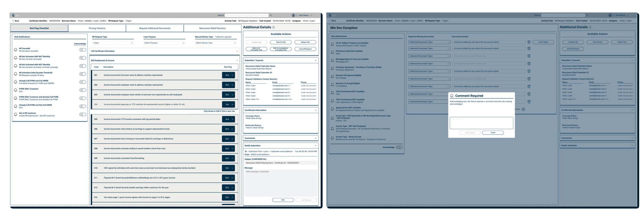Toggle Acknowledge switch for MI Canceled

click(x=83, y=50)
